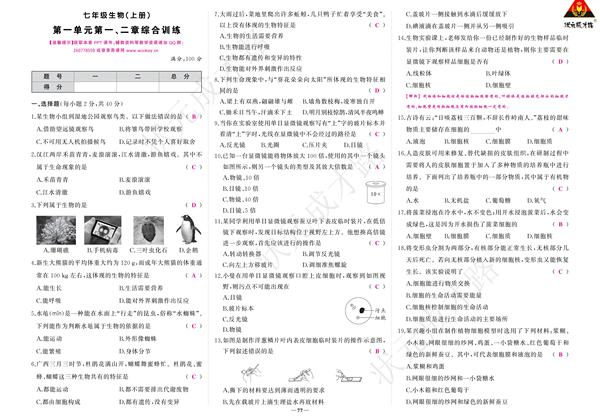Select option "D.细胞核" in question 17
This screenshot has width=600, height=420.
pyautogui.click(x=540, y=236)
